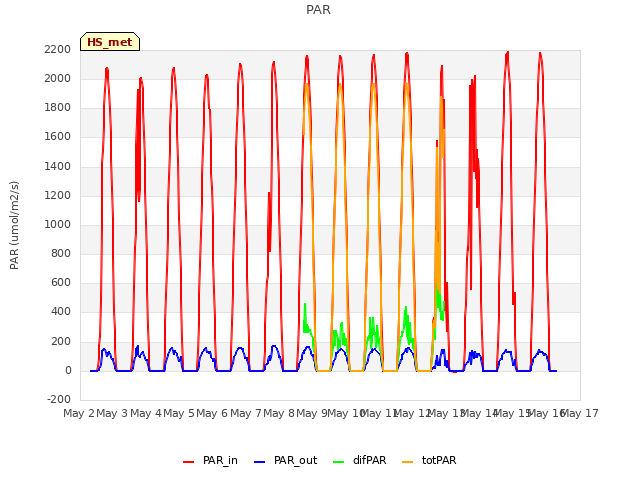The width and height of the screenshot is (640, 480).
Task: Toggle the PAR_out legend entry
Action: tap(286, 460)
